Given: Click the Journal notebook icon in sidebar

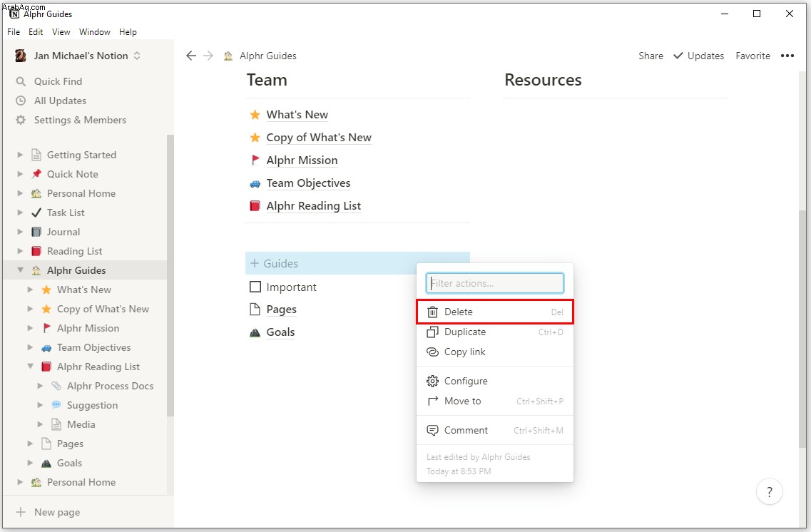Looking at the screenshot, I should (36, 232).
